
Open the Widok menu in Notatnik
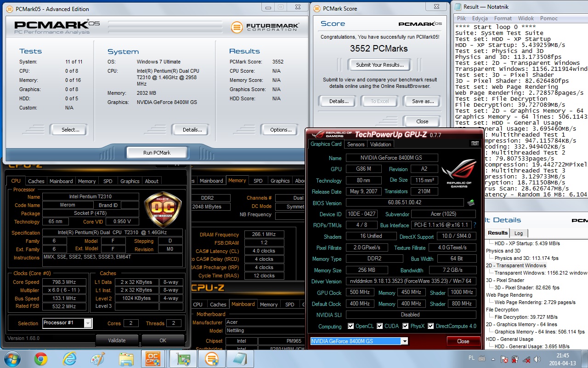(526, 18)
